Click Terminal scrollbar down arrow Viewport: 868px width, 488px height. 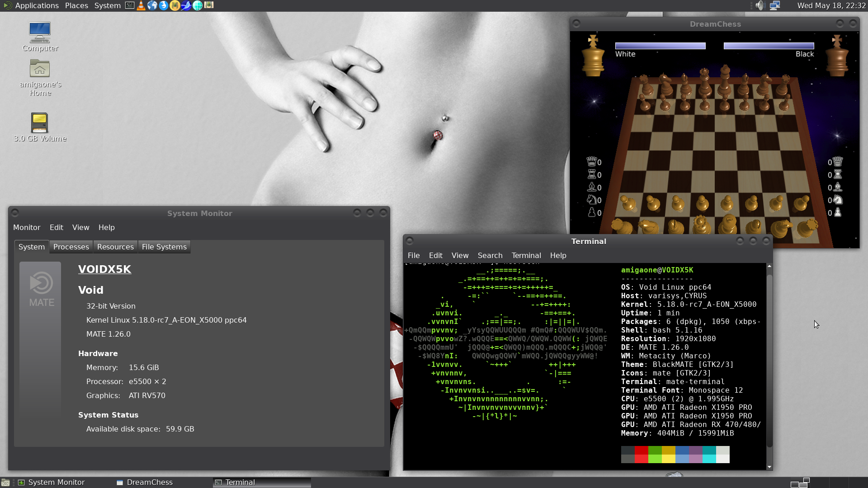pyautogui.click(x=769, y=467)
